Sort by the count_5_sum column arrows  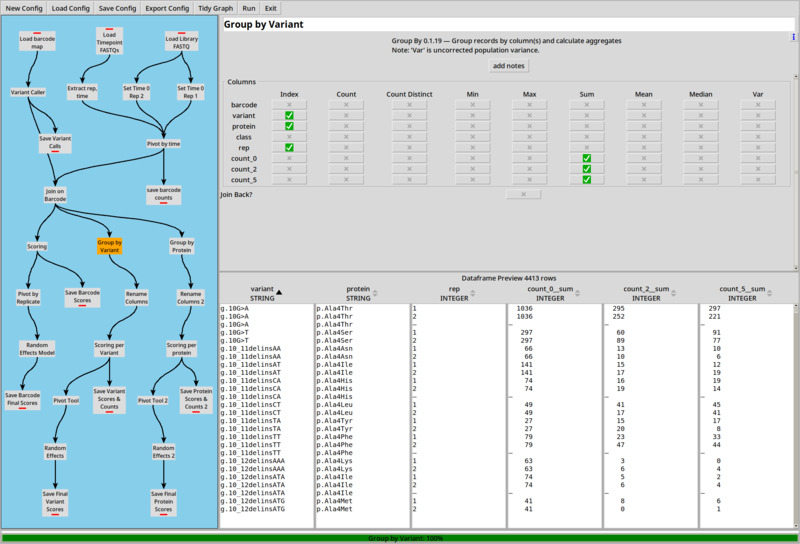(769, 293)
